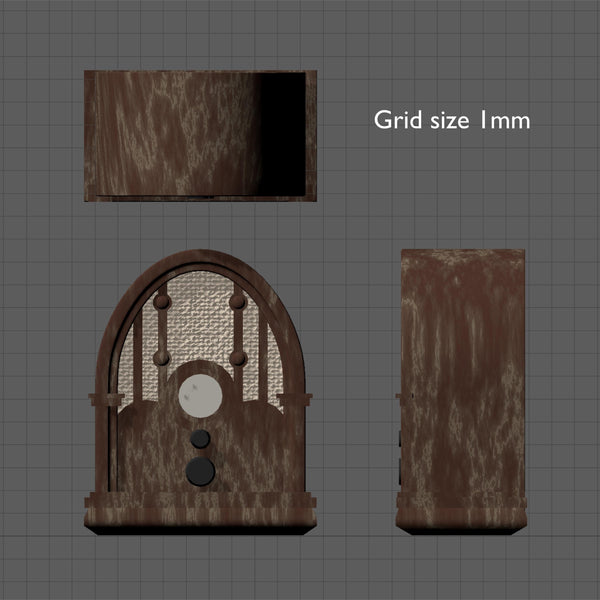Click the black opening in the top view

(x=288, y=135)
